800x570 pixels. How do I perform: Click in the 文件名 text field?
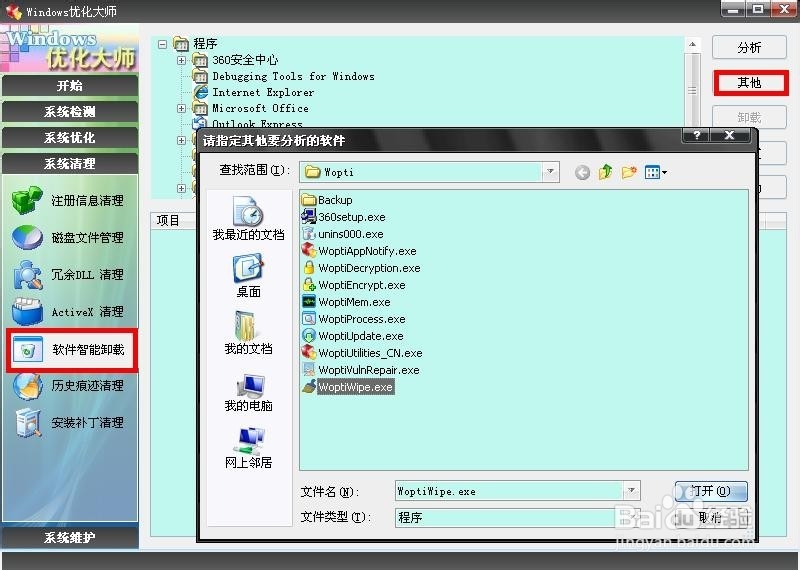pyautogui.click(x=509, y=491)
